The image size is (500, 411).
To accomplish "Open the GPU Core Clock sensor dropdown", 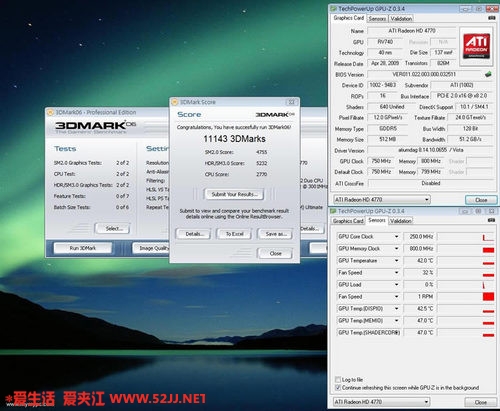I will (x=396, y=237).
